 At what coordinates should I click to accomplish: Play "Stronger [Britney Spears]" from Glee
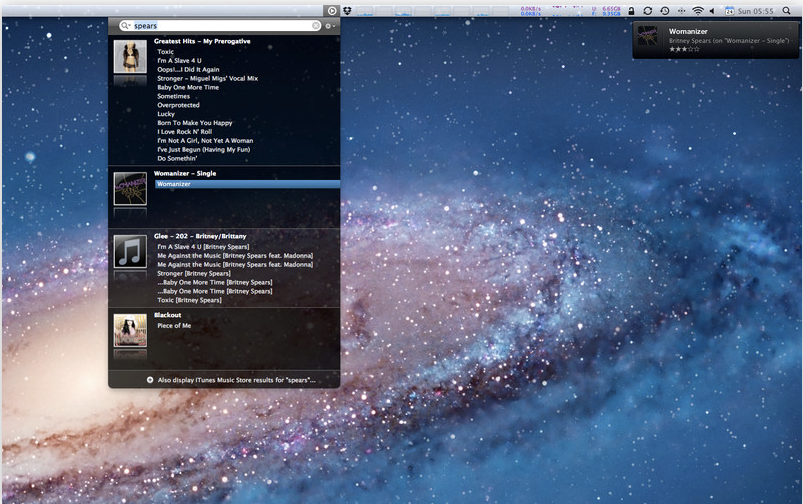point(194,274)
